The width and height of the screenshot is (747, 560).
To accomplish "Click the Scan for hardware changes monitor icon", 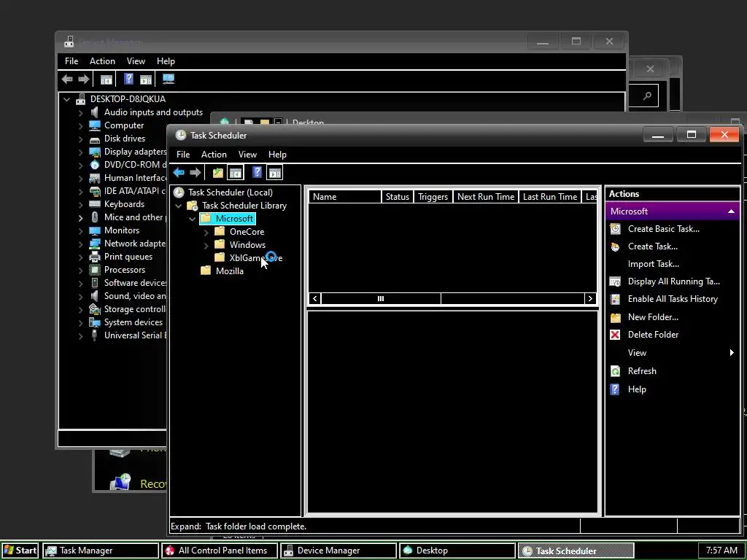I will pos(169,79).
